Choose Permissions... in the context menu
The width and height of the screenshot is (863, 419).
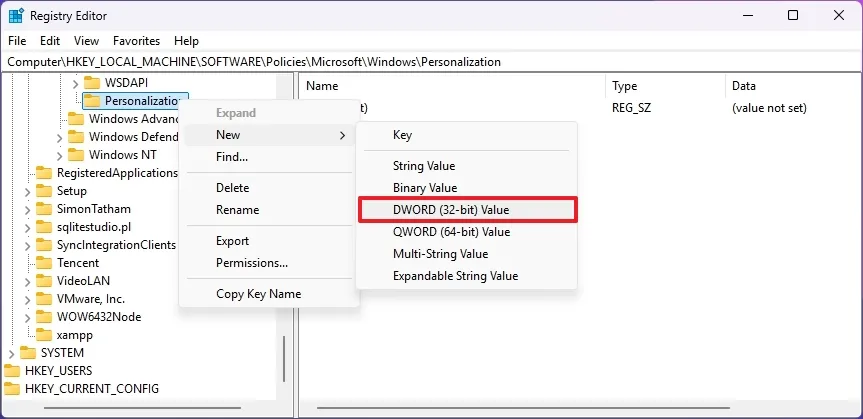251,263
